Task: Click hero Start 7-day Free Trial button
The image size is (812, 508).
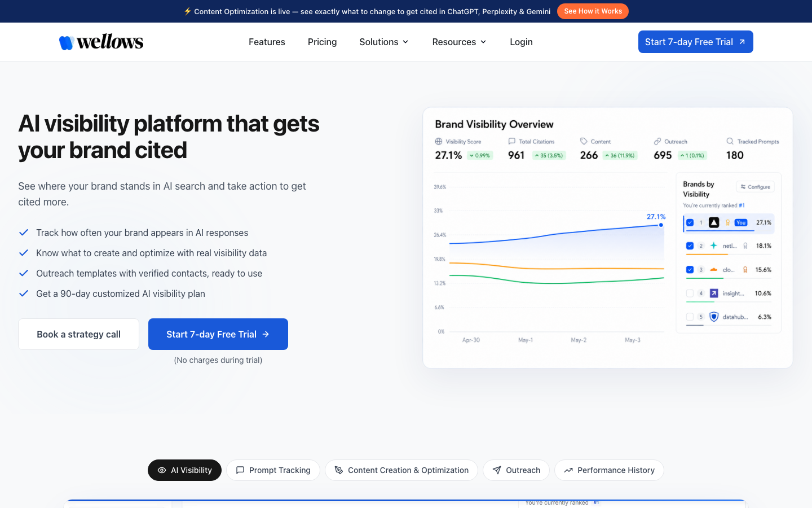Action: coord(218,334)
